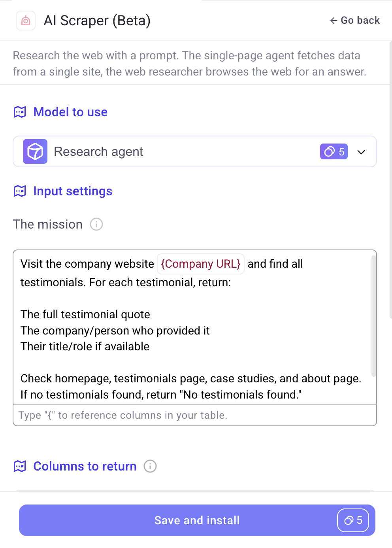Select the flag icon beside Model to use
The width and height of the screenshot is (392, 548).
(x=20, y=112)
